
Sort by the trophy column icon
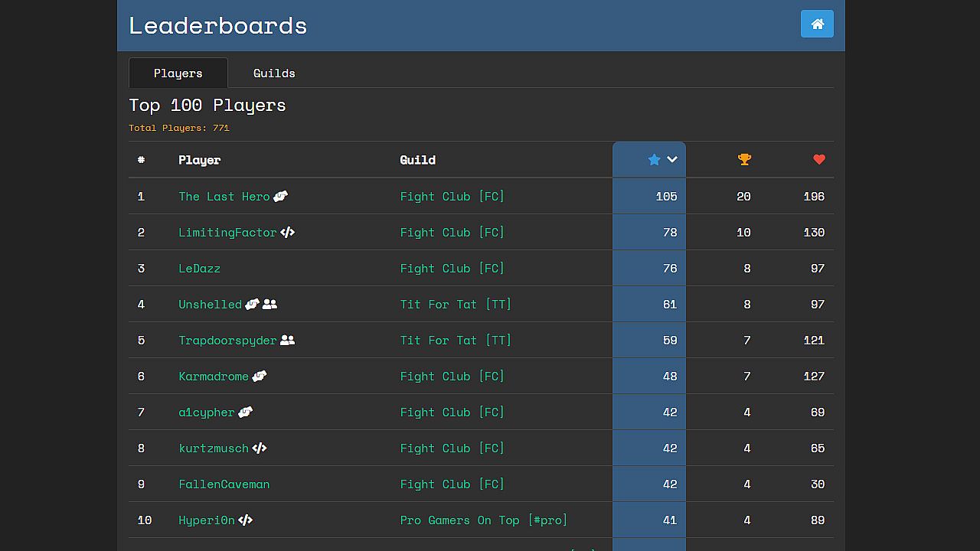744,159
